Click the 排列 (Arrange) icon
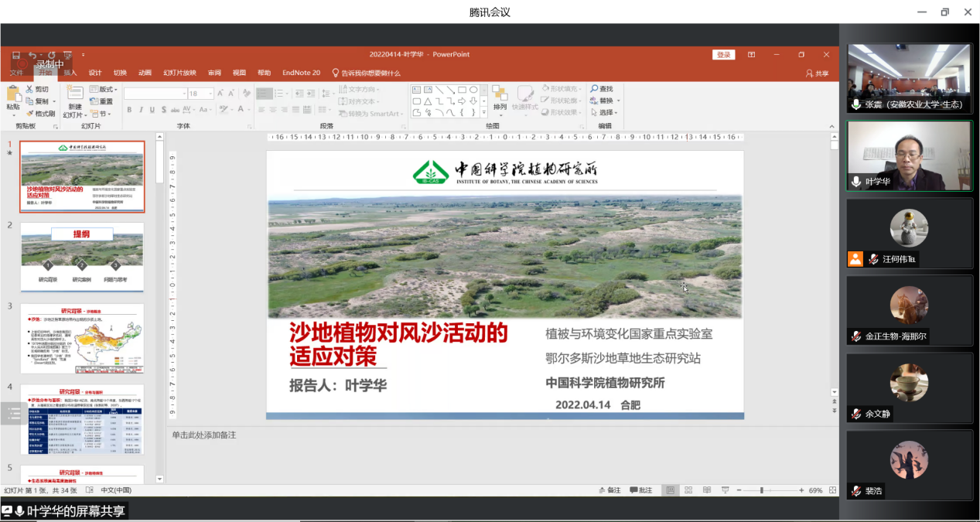980x522 pixels. pos(500,94)
